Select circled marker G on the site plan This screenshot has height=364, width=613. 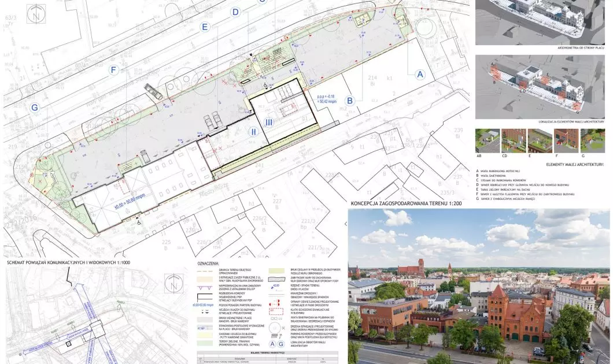click(x=34, y=107)
